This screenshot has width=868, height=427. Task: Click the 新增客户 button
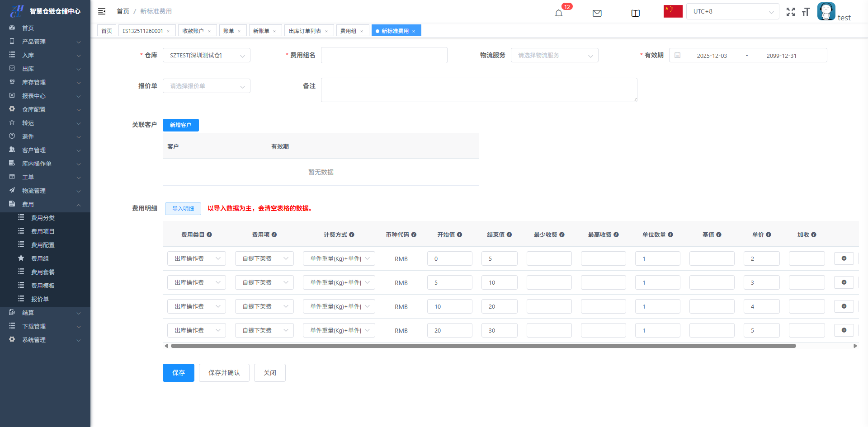click(180, 125)
